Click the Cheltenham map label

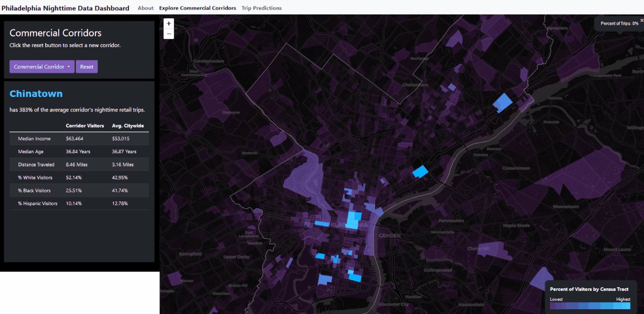click(x=415, y=85)
